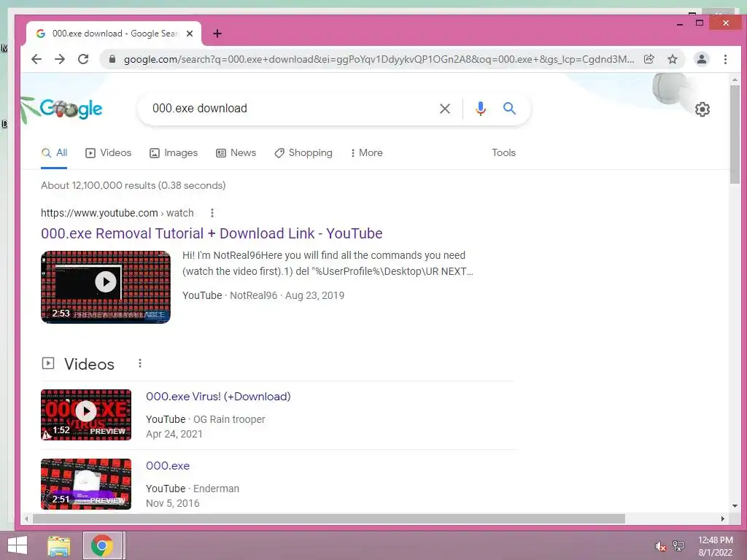Viewport: 747px width, 560px height.
Task: Switch to Images search tab
Action: [174, 153]
